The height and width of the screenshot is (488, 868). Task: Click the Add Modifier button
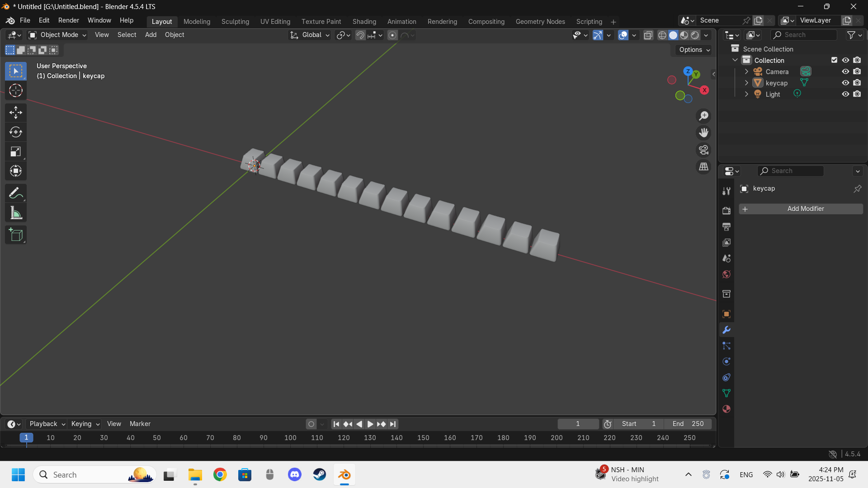(801, 209)
